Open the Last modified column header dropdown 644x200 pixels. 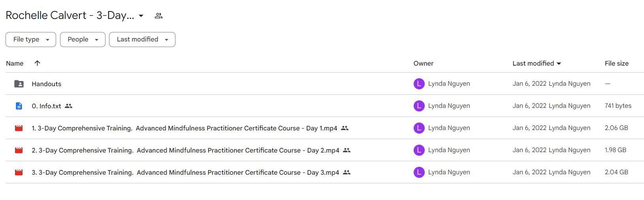pyautogui.click(x=537, y=63)
